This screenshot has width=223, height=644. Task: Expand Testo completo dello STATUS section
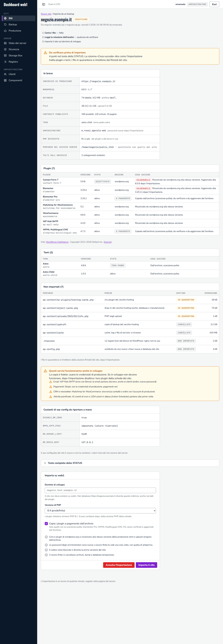pyautogui.click(x=130, y=463)
